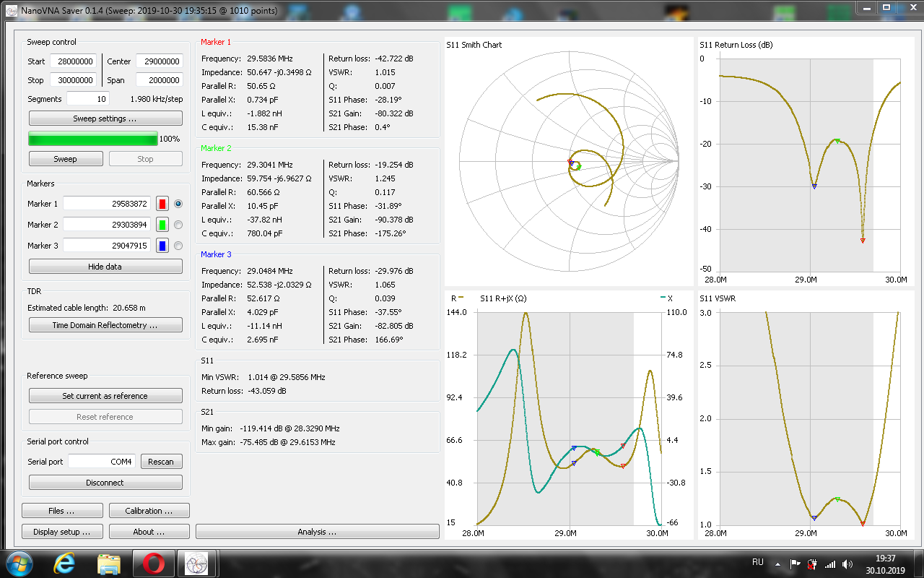Click the network signal tray icon
The image size is (924, 578).
(830, 564)
